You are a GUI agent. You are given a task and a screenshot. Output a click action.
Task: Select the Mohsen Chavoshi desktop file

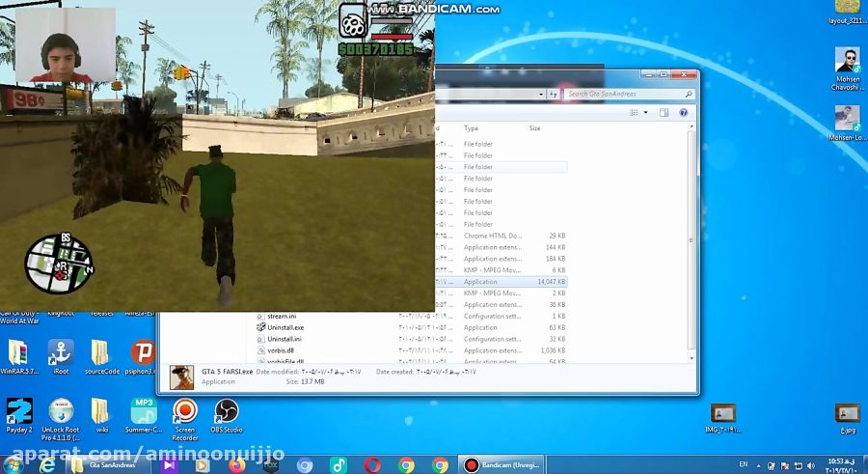pyautogui.click(x=847, y=69)
